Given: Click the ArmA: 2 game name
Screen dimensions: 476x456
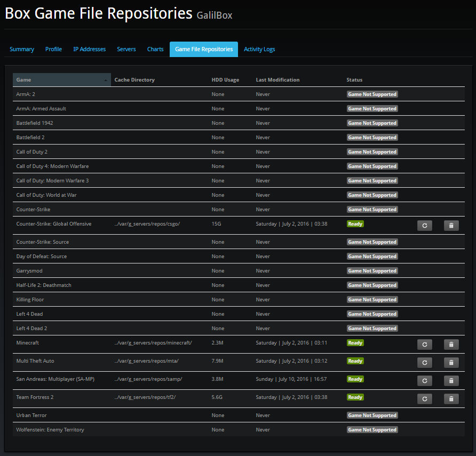Looking at the screenshot, I should [x=26, y=94].
